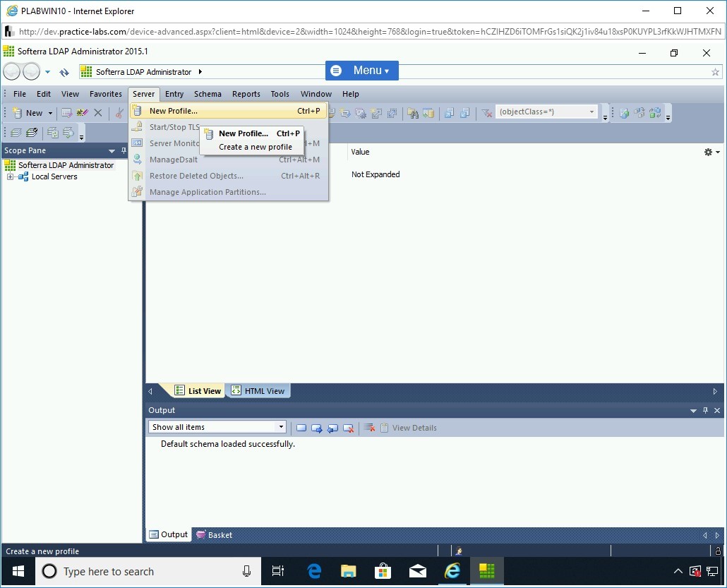The image size is (727, 588).
Task: Click the Rename icon in the toolbar
Action: (x=83, y=113)
